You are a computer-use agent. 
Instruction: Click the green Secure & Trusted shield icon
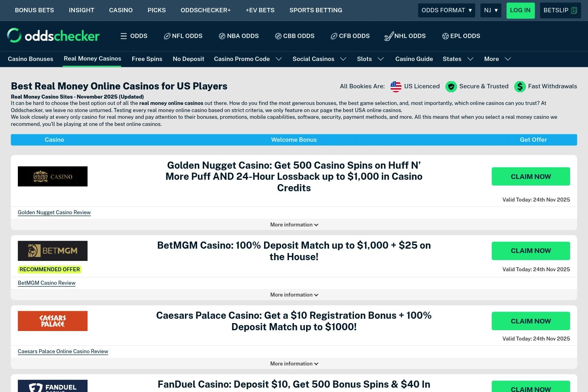[x=451, y=86]
